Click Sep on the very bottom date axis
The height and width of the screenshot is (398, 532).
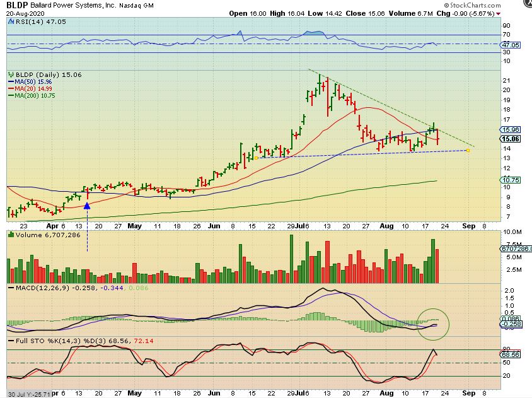[468, 393]
